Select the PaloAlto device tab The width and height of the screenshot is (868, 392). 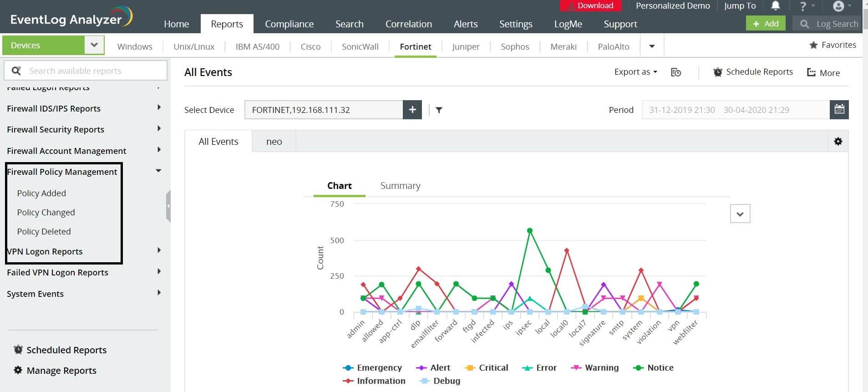pyautogui.click(x=614, y=46)
